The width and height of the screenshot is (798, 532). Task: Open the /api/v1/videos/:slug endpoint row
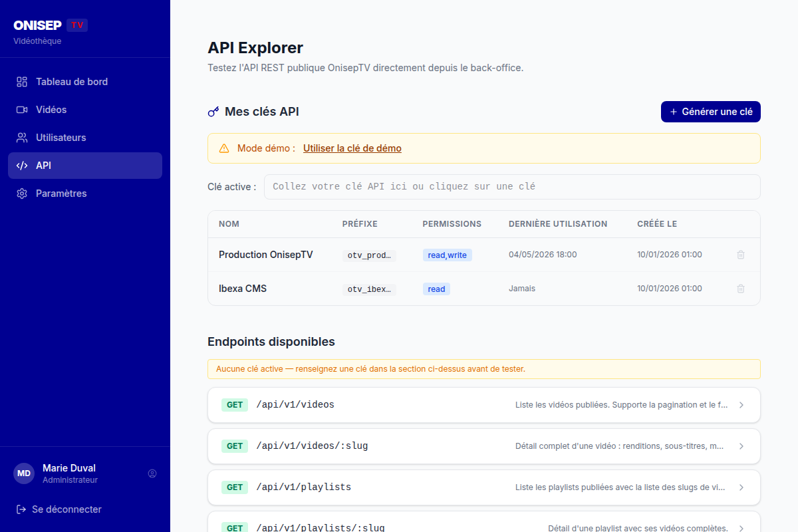[x=484, y=446]
